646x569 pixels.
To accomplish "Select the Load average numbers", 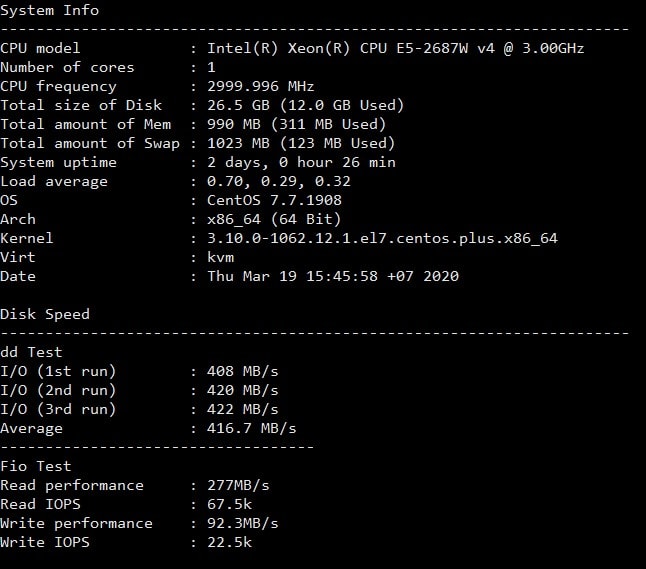I will [279, 181].
